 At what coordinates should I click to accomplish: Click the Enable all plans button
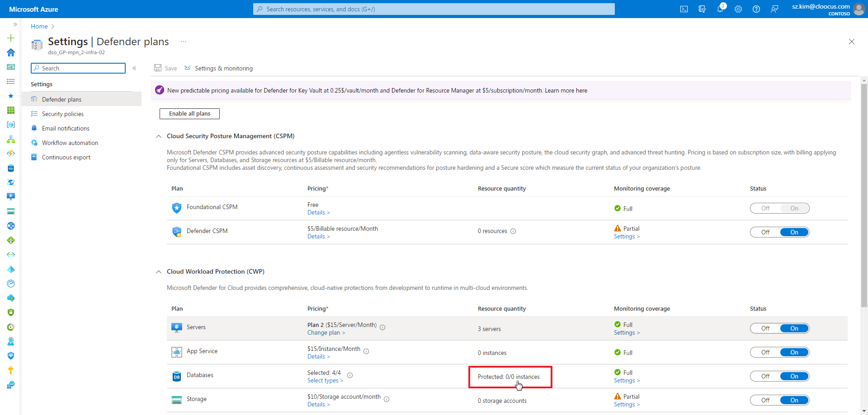(x=189, y=114)
